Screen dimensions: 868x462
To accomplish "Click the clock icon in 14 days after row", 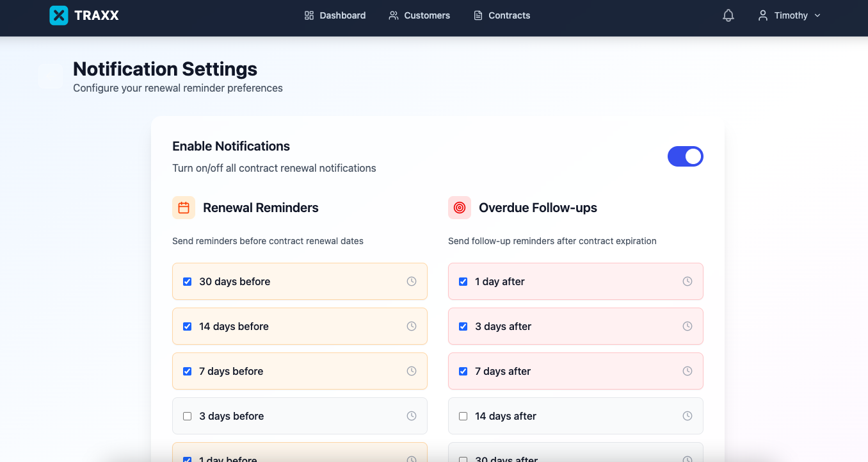I will pyautogui.click(x=687, y=416).
